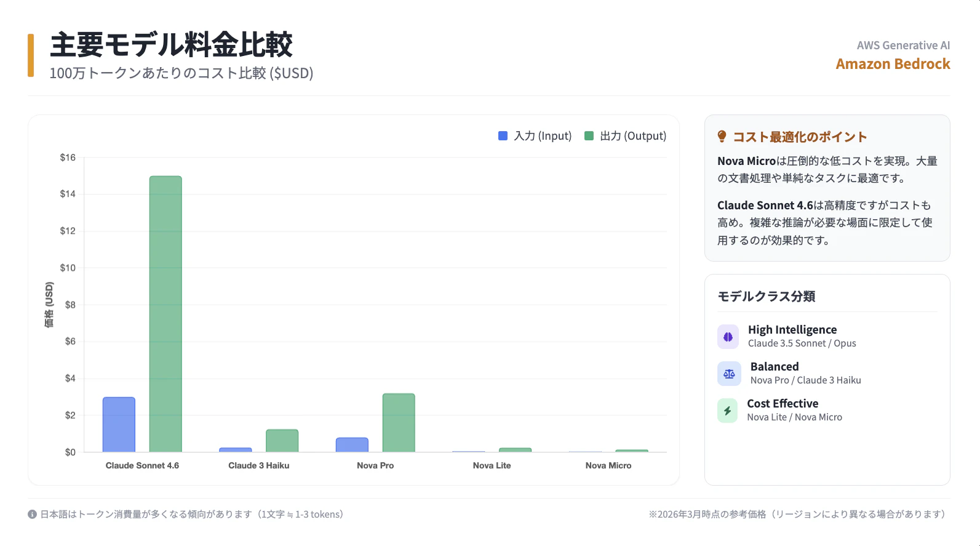Image resolution: width=980 pixels, height=546 pixels.
Task: Click the Nova Pro output bar
Action: coord(399,423)
